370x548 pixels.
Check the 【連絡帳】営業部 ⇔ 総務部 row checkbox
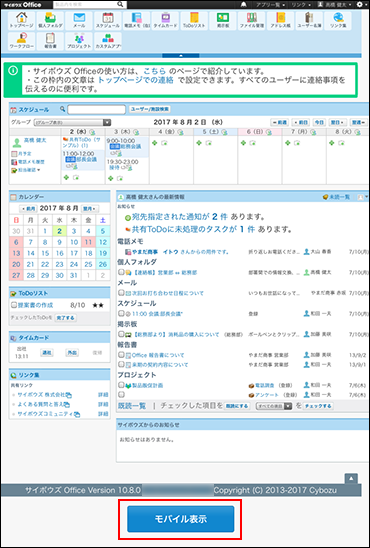[121, 272]
